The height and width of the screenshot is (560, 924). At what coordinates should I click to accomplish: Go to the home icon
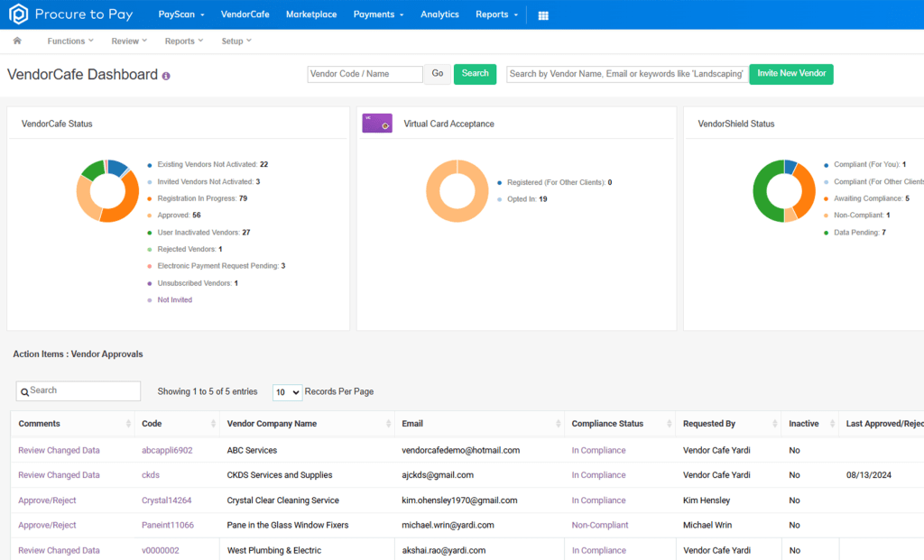click(x=17, y=41)
